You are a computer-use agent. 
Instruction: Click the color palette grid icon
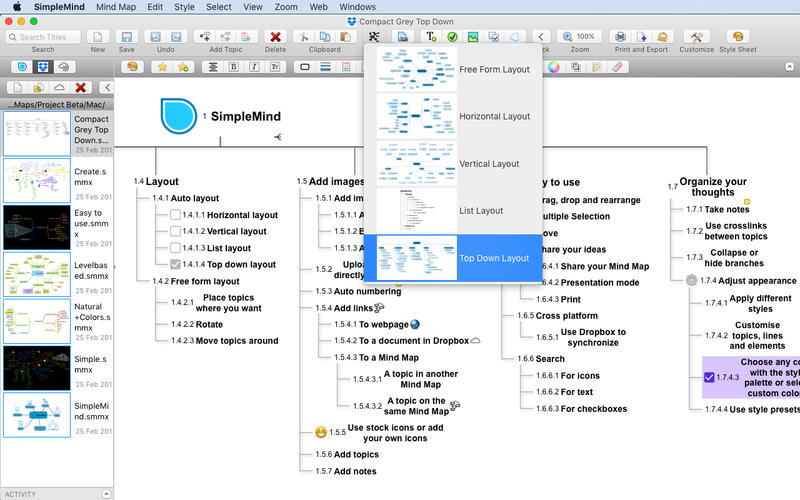[576, 67]
